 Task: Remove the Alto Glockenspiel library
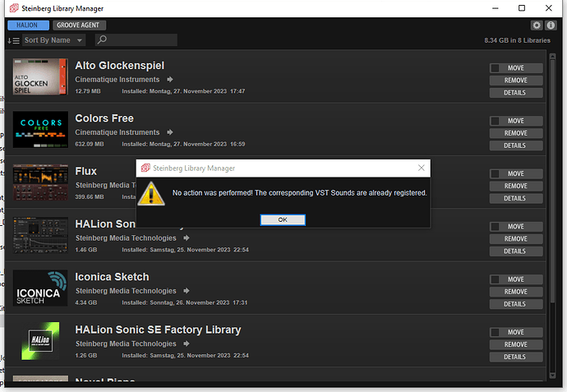(x=516, y=81)
